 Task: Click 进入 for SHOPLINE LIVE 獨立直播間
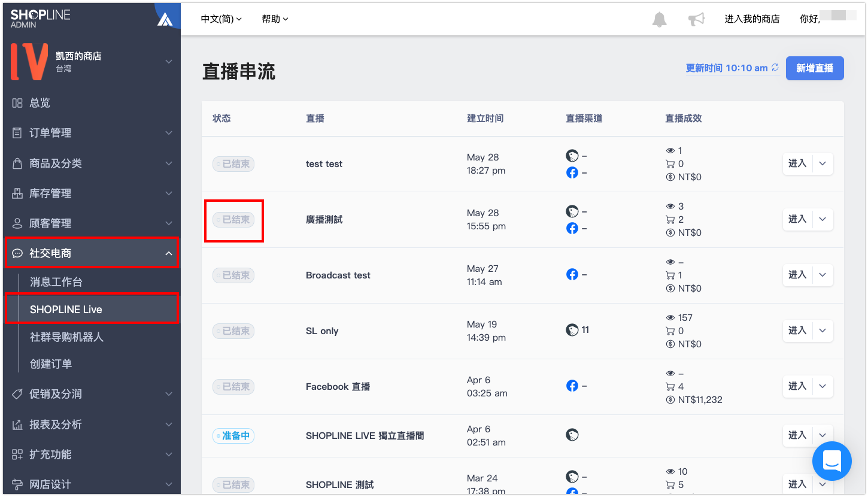(x=797, y=435)
